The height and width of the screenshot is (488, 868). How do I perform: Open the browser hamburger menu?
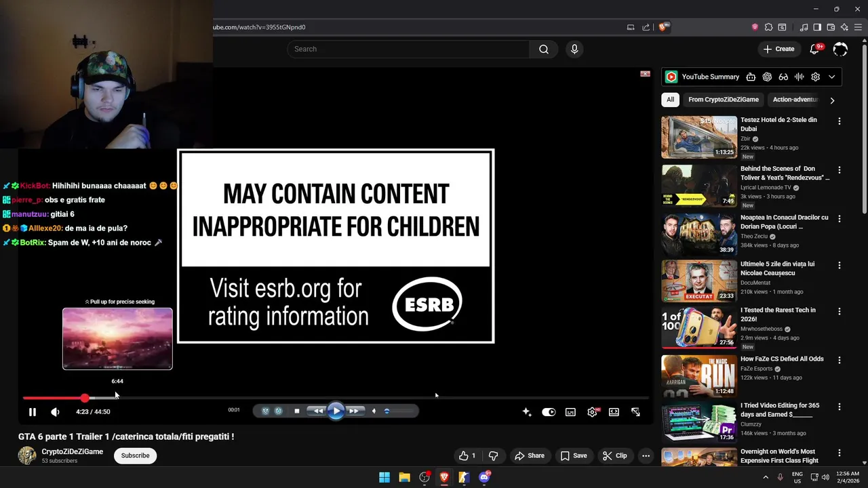coord(858,27)
